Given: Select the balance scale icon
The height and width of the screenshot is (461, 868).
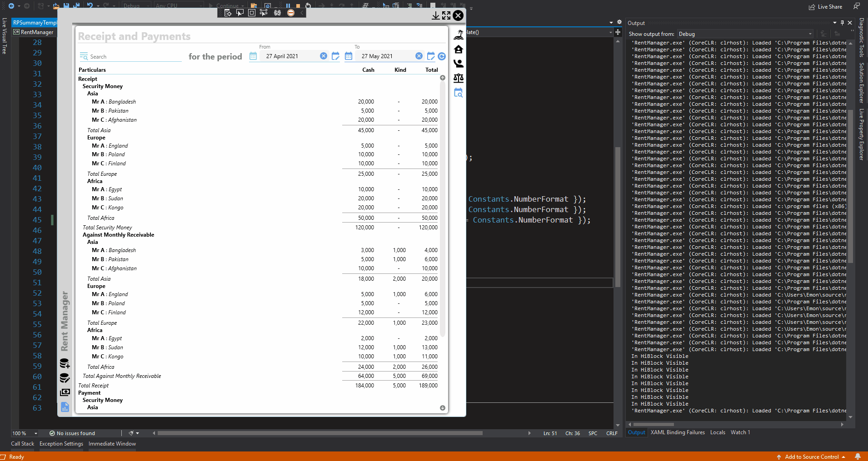Looking at the screenshot, I should click(459, 78).
